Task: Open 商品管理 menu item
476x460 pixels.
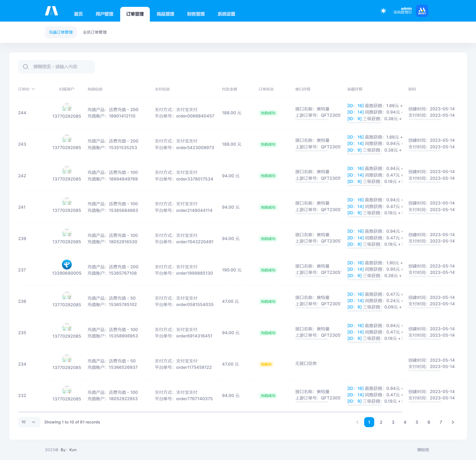Action: tap(165, 13)
